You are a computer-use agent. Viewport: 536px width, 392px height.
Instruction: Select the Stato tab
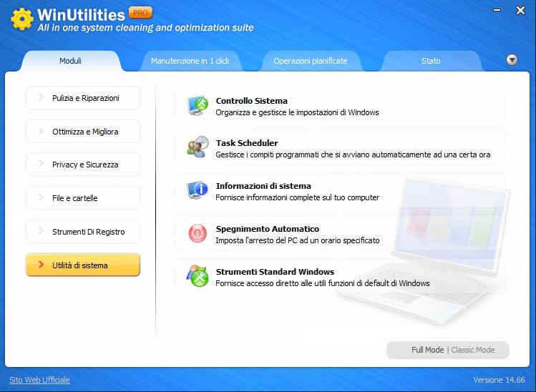(x=431, y=61)
